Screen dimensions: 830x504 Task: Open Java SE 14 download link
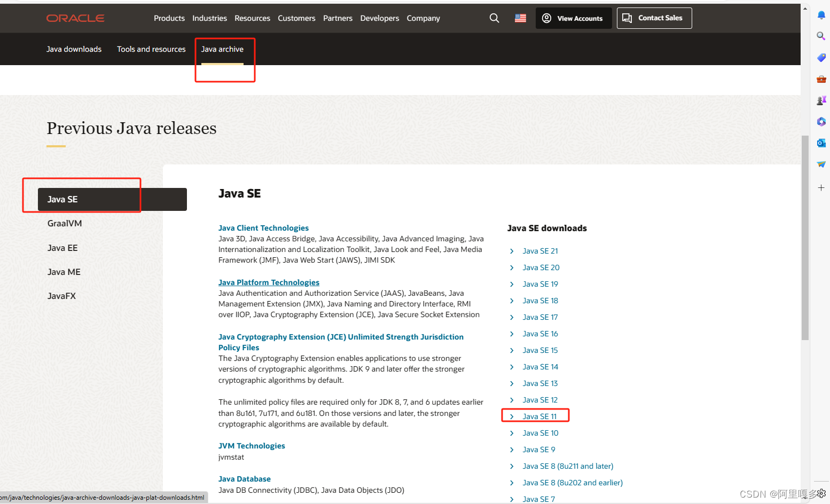point(540,367)
